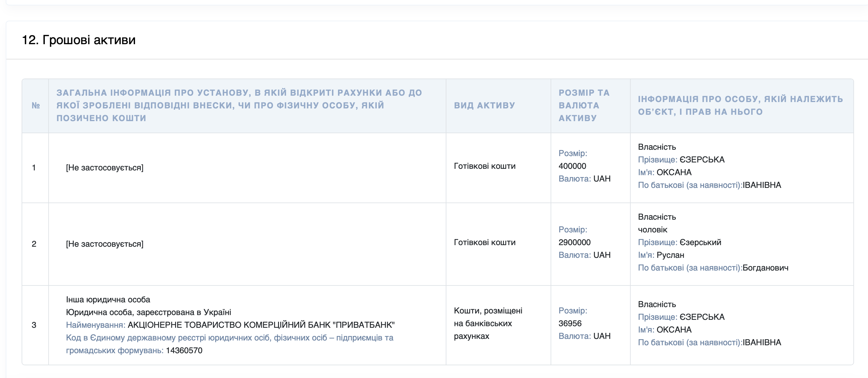Click the 'ВИД АКТИВУ' column header
The image size is (868, 378).
click(x=484, y=106)
